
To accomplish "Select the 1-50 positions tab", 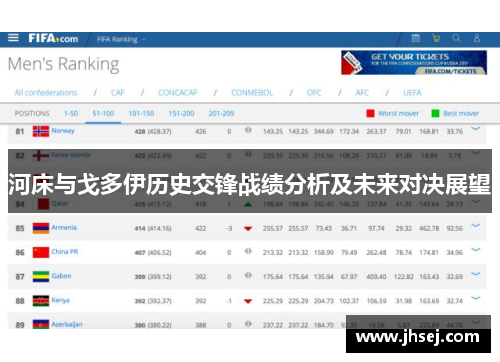I will (x=71, y=113).
